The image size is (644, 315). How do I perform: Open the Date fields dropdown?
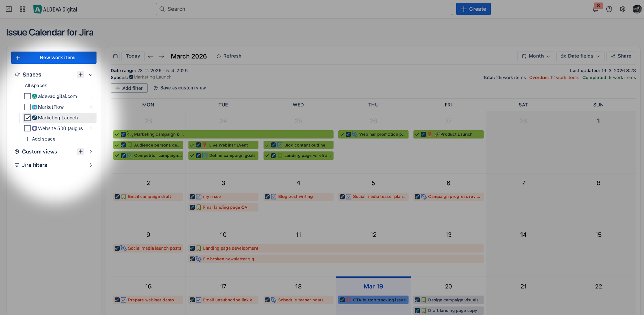(x=580, y=56)
